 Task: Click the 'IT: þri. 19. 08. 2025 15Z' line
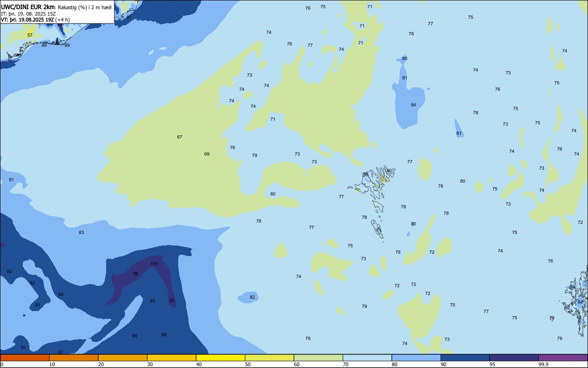coord(28,14)
